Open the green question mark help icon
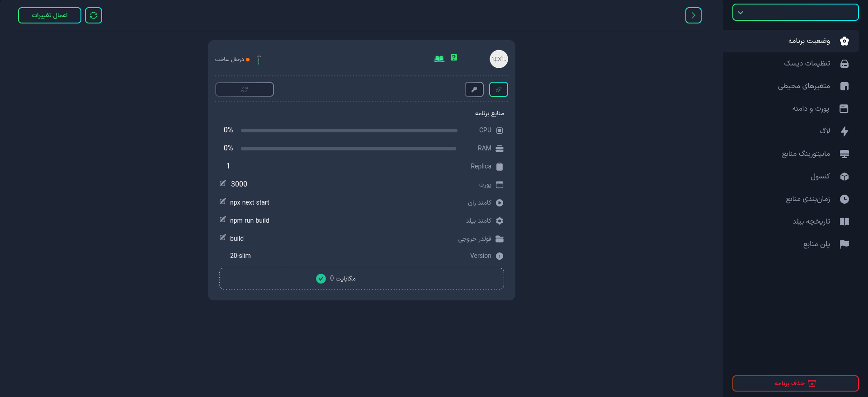 click(x=454, y=57)
